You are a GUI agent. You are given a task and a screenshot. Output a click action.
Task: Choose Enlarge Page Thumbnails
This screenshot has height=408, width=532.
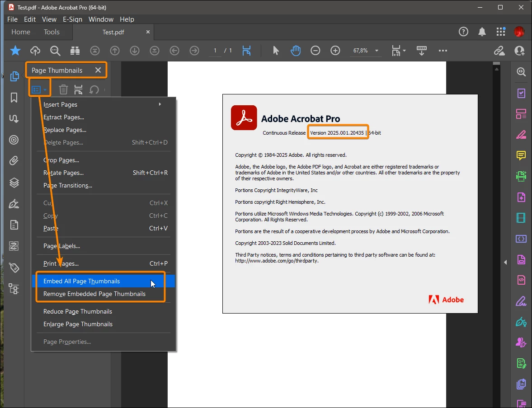104,324
